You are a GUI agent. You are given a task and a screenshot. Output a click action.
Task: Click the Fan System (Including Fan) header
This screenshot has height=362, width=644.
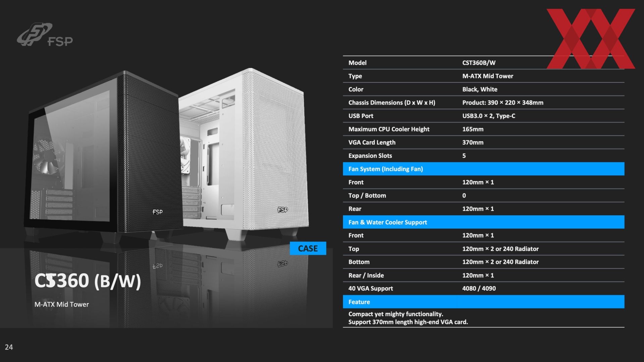tap(483, 169)
